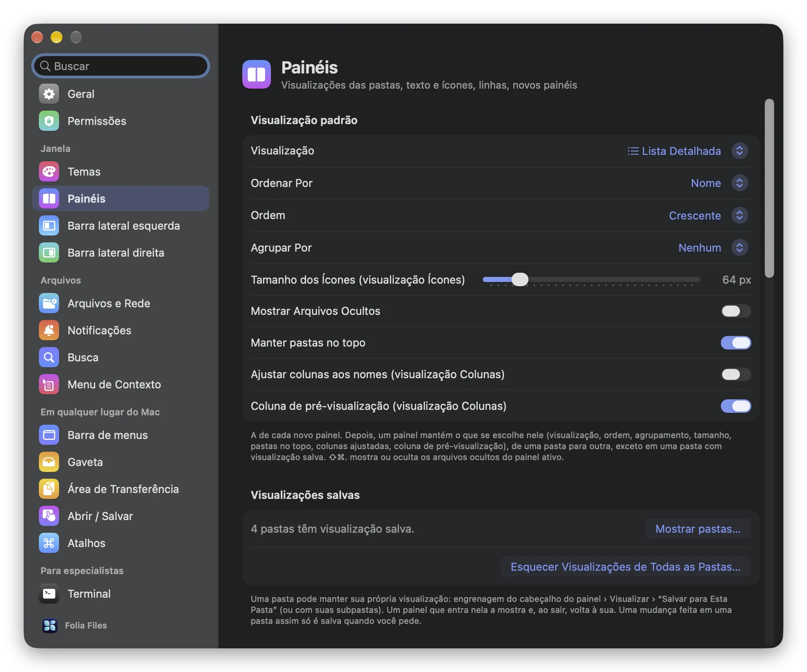Expand the Ordenar Por Nome dropdown
This screenshot has height=672, width=807.
point(719,183)
